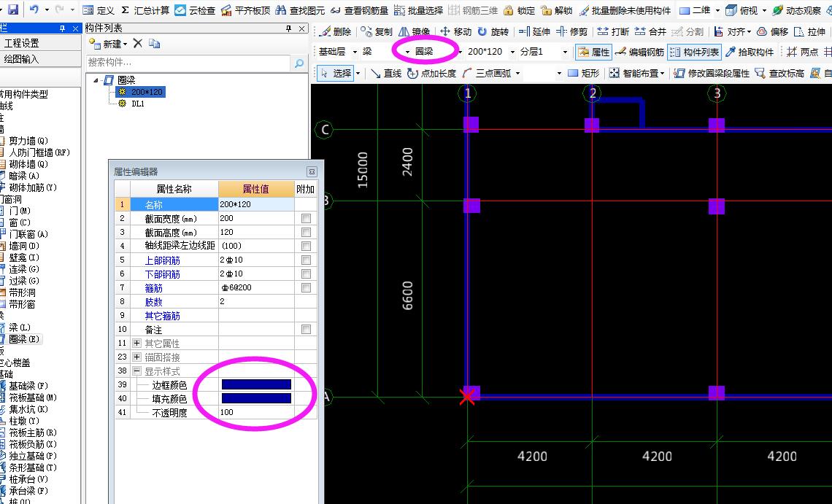
Task: Toggle 附加 checkbox for 下部钢筋 row
Action: [306, 274]
